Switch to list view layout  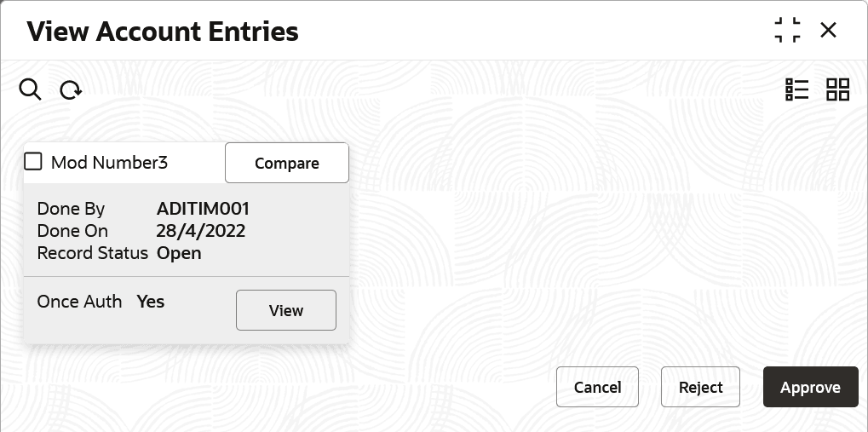(x=796, y=89)
